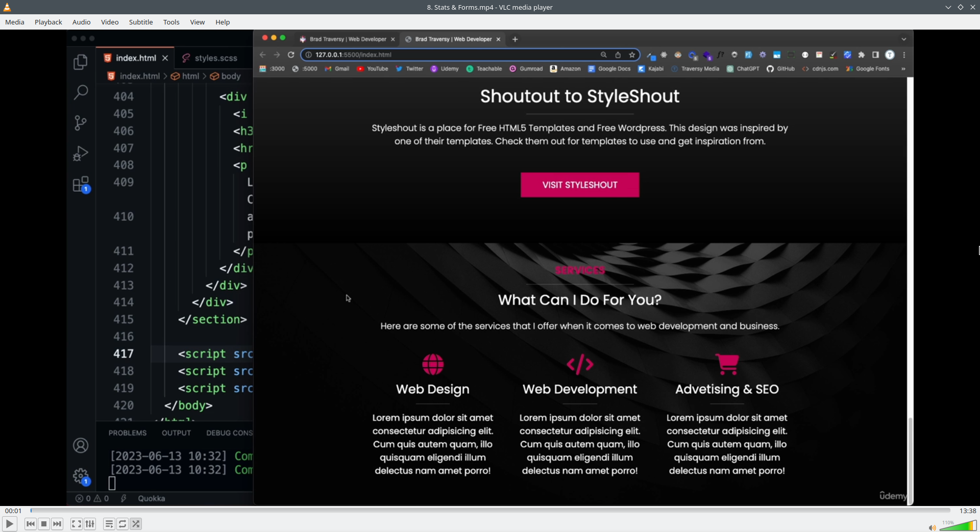Open the DEBUG CONSOLE panel tab
980x532 pixels.
point(229,433)
